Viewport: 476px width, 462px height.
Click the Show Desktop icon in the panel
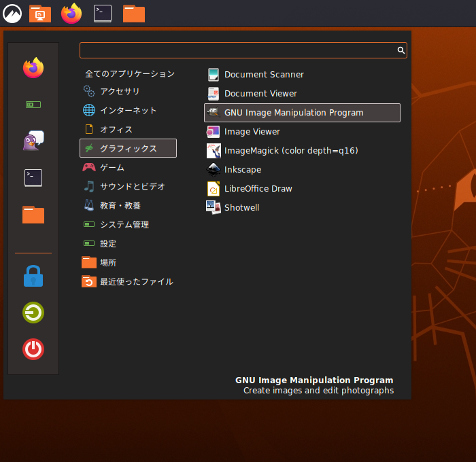tap(40, 14)
